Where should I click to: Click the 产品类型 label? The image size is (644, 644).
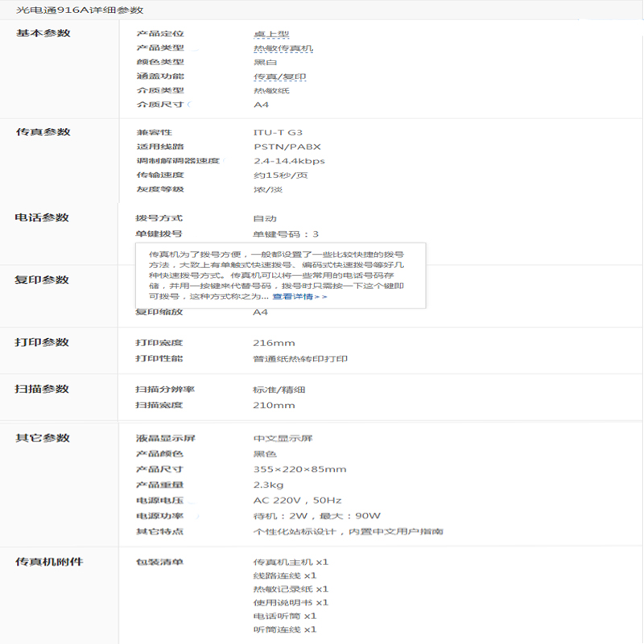click(x=160, y=48)
